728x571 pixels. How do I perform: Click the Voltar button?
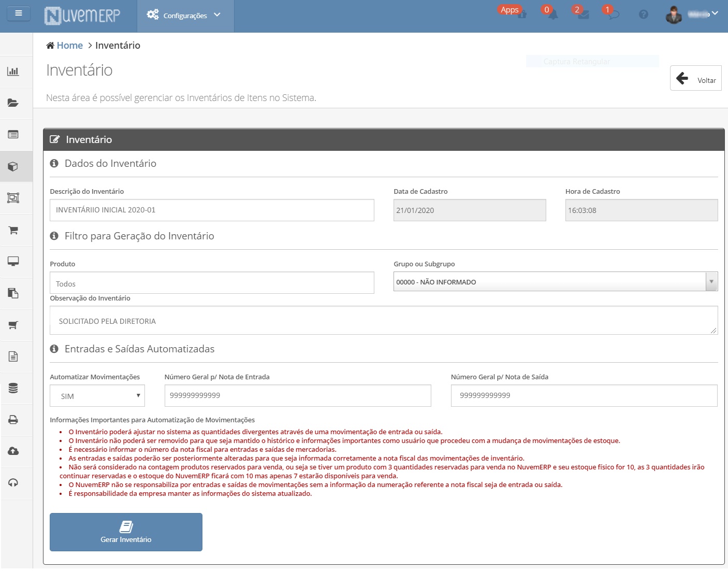[696, 78]
